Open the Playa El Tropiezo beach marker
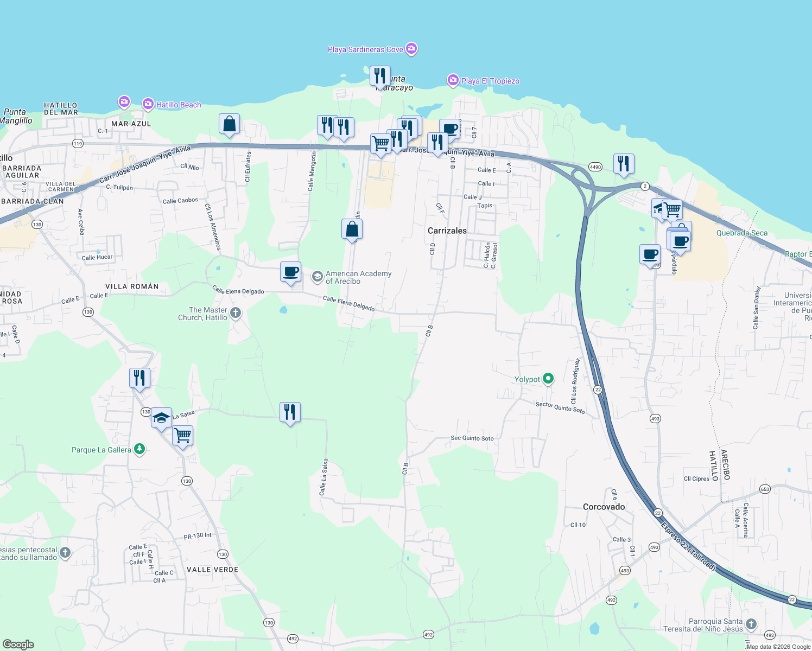This screenshot has height=651, width=812. (453, 80)
